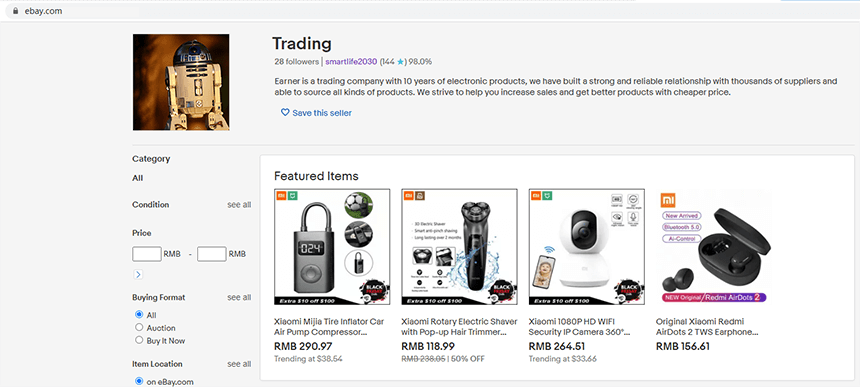Select the Buy It Now radio button
This screenshot has width=860, height=387.
(x=139, y=340)
